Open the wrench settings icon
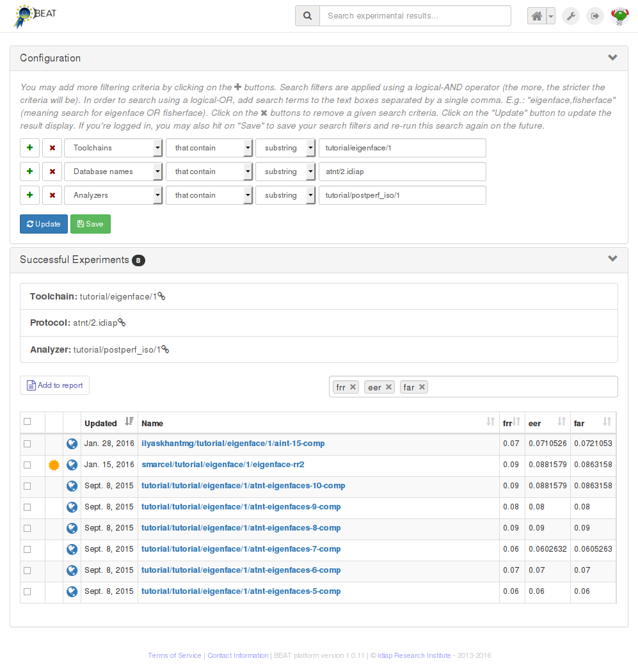The height and width of the screenshot is (672, 638). click(x=571, y=16)
